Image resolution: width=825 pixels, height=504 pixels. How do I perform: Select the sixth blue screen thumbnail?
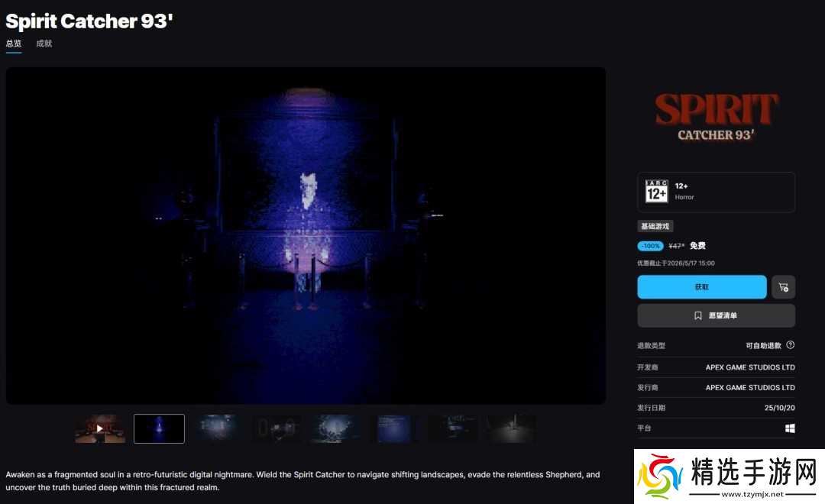pyautogui.click(x=395, y=428)
